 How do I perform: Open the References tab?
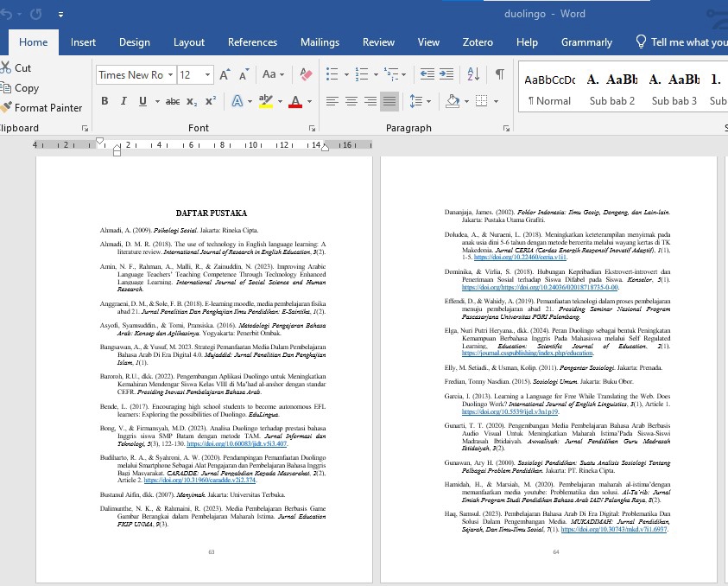[x=252, y=42]
